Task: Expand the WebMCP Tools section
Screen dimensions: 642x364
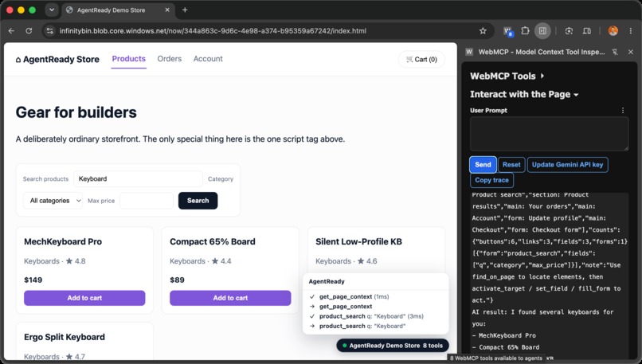Action: [507, 76]
